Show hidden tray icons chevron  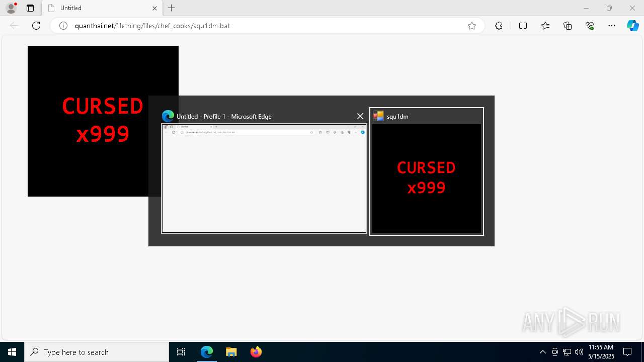[542, 352]
